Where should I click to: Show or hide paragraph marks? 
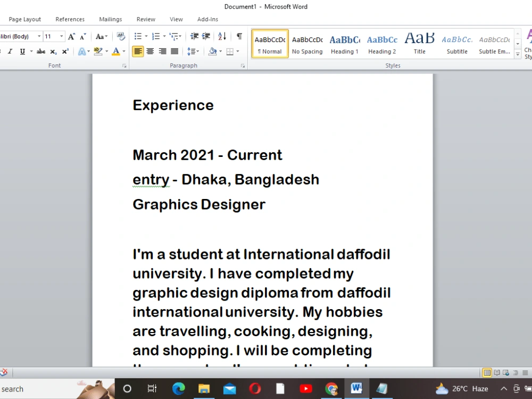pos(239,36)
